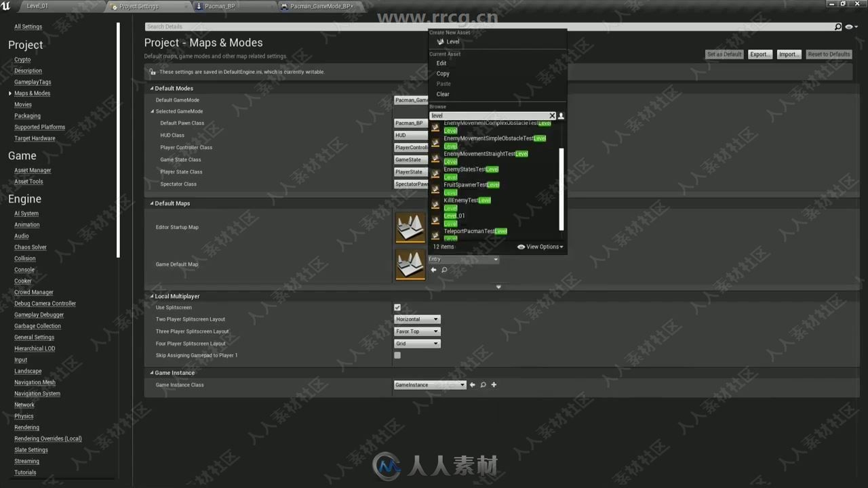Switch to the Pacman_GameMode_BP tab
The width and height of the screenshot is (868, 488).
pos(321,6)
